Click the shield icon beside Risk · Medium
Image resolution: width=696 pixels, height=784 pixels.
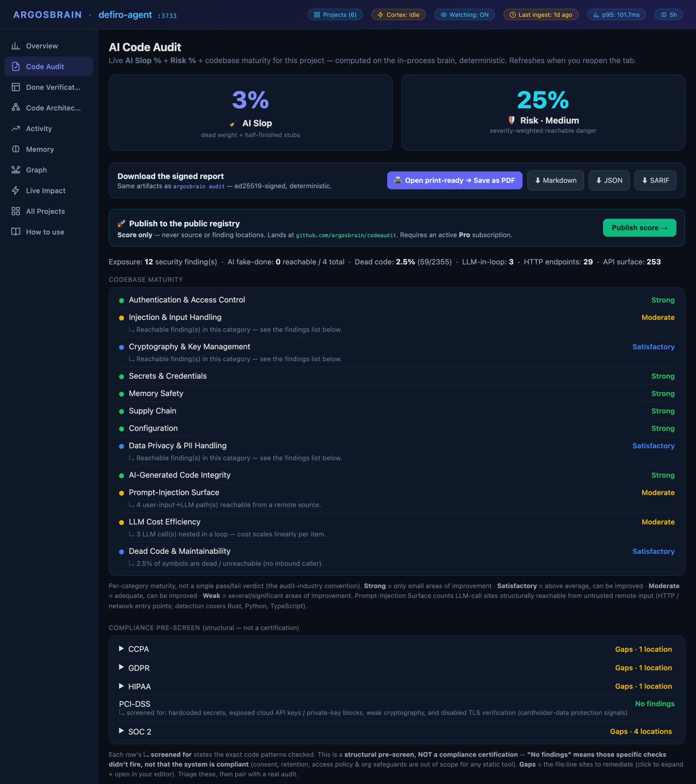point(512,120)
